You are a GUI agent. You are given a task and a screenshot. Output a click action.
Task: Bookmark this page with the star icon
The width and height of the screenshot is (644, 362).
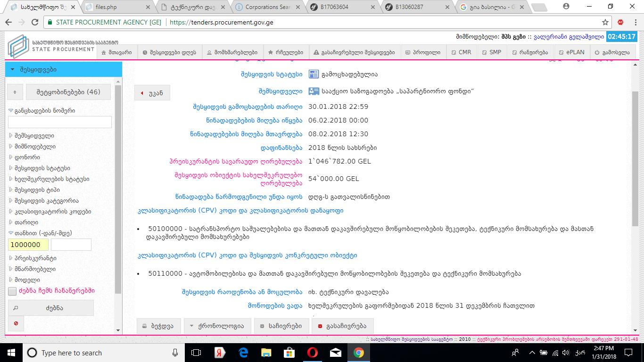pyautogui.click(x=605, y=22)
